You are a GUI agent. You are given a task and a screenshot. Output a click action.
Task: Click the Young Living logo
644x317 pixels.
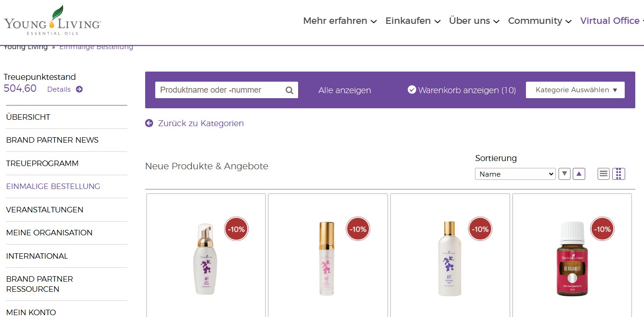(52, 21)
